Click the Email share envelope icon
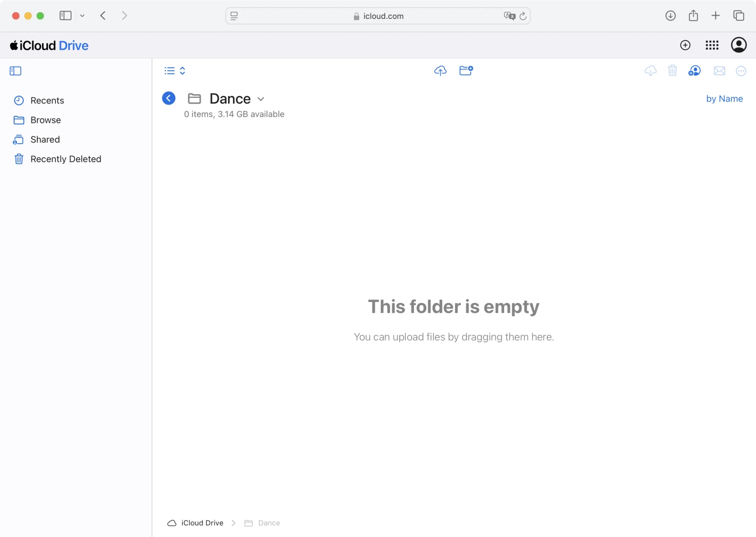 (x=719, y=71)
